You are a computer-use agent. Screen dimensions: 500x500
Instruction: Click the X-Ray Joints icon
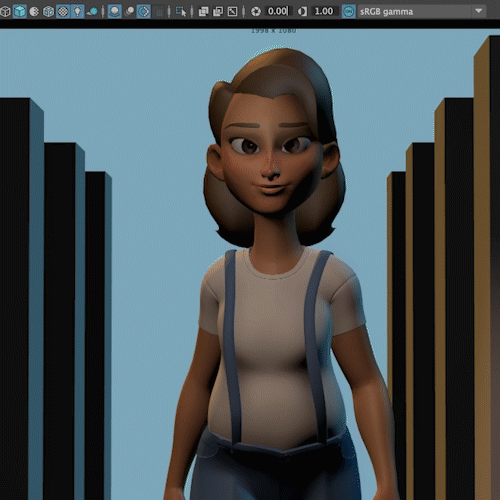[x=232, y=12]
